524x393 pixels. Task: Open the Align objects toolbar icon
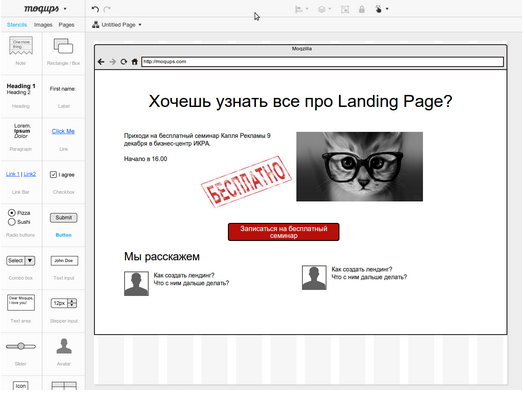pyautogui.click(x=301, y=9)
